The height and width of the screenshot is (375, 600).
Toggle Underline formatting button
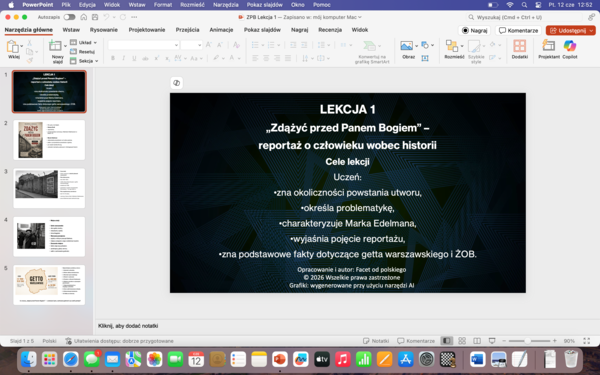[134, 58]
